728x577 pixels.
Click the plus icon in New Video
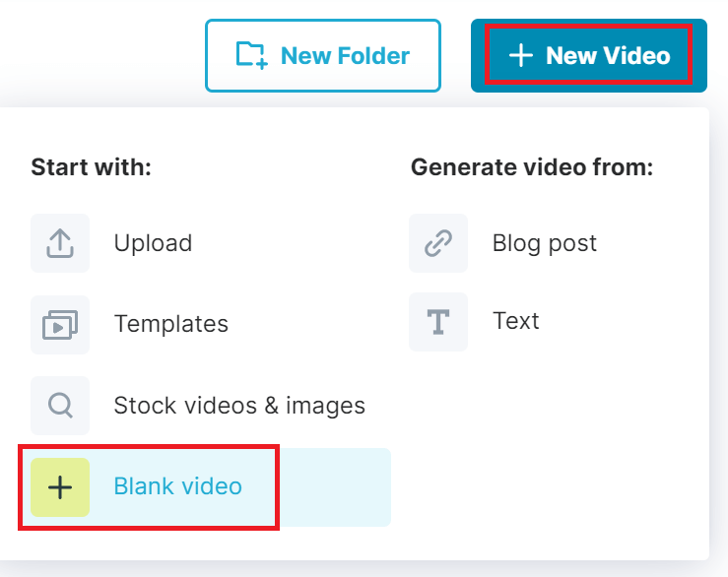click(520, 56)
